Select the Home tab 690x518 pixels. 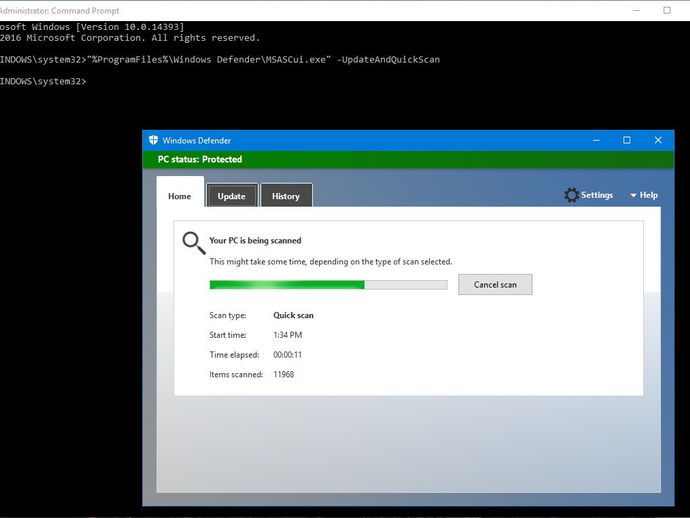pos(180,192)
